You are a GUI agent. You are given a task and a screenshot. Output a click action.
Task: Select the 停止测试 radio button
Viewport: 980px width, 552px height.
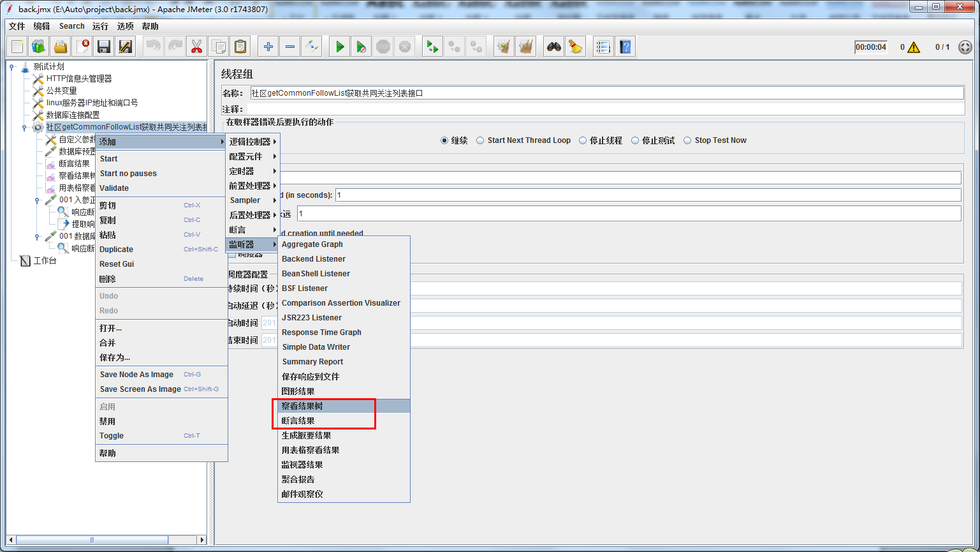pos(635,140)
